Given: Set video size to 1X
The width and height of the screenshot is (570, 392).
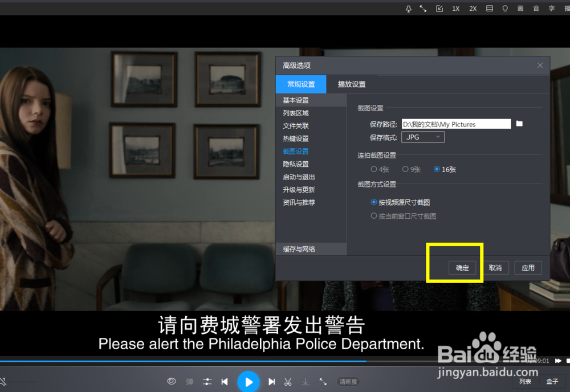Looking at the screenshot, I should coord(456,9).
